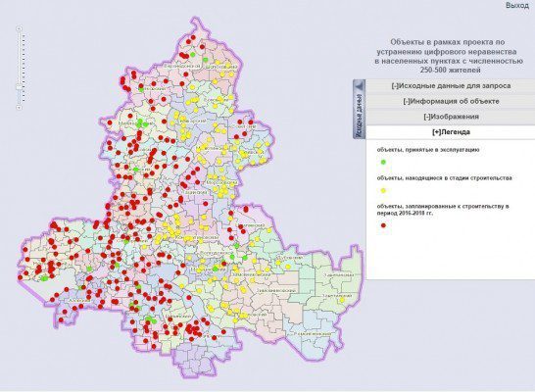Click the green marker at the map's northern tip
The height and width of the screenshot is (392, 535).
[x=193, y=55]
